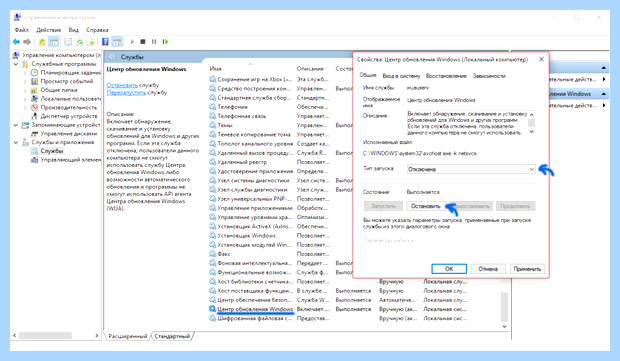
Task: Switch to the Восстановление tab
Action: pos(446,76)
